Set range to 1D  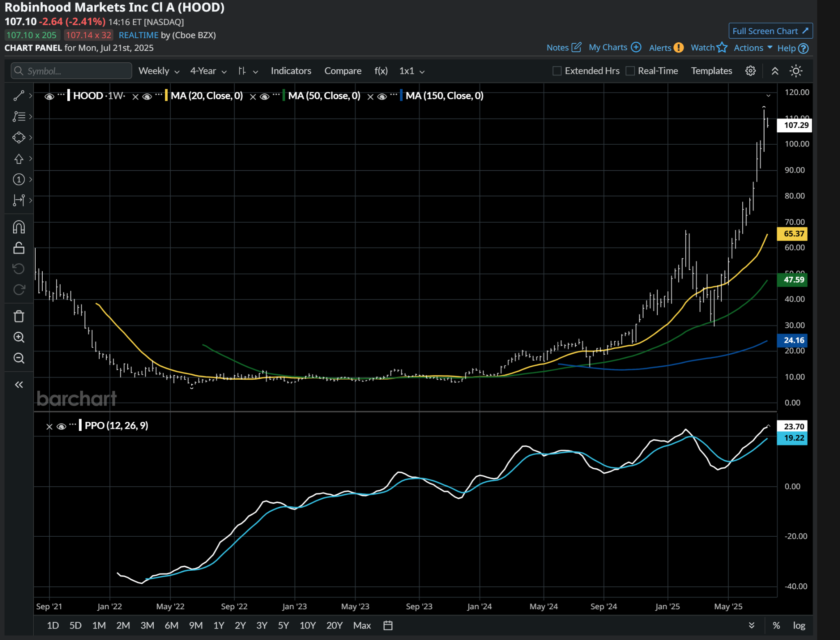53,625
